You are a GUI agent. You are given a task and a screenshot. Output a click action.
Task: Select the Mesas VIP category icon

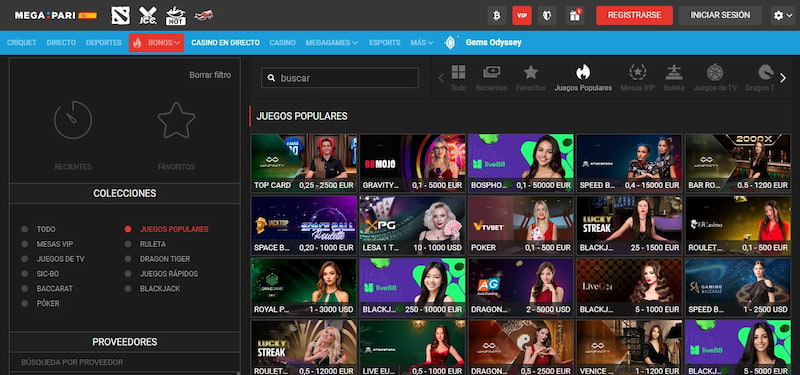(x=638, y=72)
